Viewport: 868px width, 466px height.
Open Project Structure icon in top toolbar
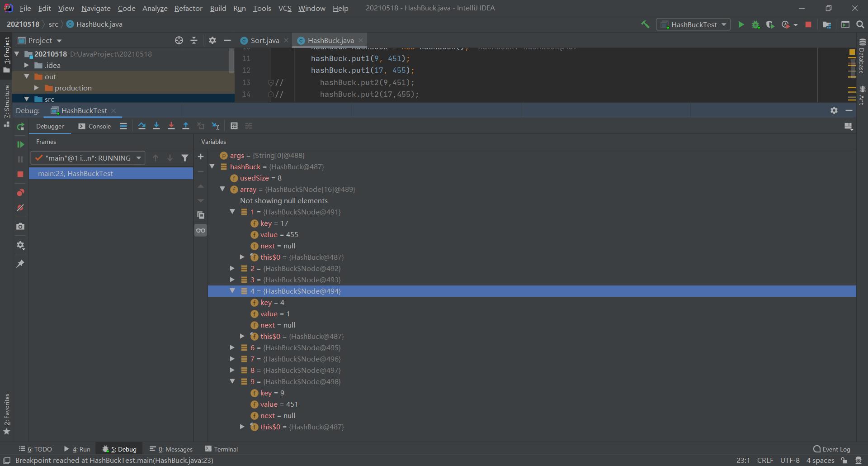(x=827, y=24)
